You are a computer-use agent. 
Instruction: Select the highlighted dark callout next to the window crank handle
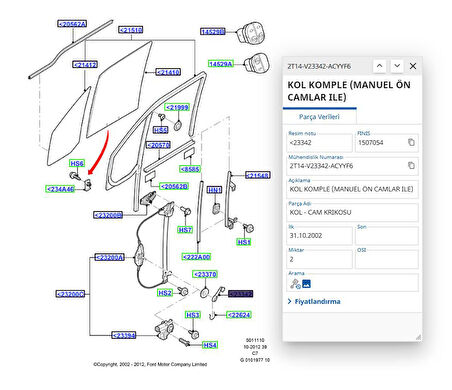point(240,294)
